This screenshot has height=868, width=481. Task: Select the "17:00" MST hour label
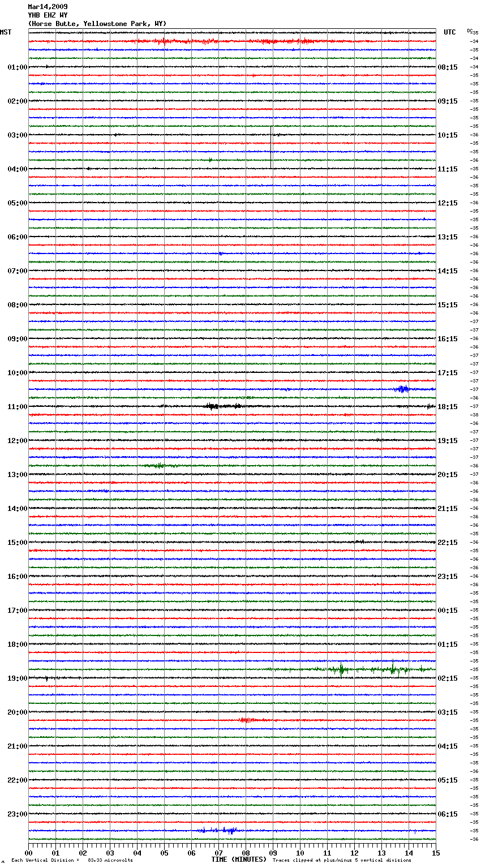pos(18,611)
